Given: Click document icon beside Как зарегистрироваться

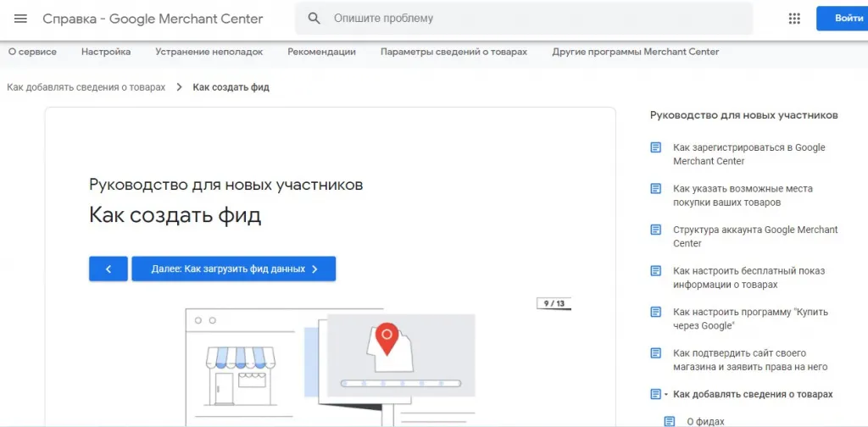Looking at the screenshot, I should click(655, 147).
